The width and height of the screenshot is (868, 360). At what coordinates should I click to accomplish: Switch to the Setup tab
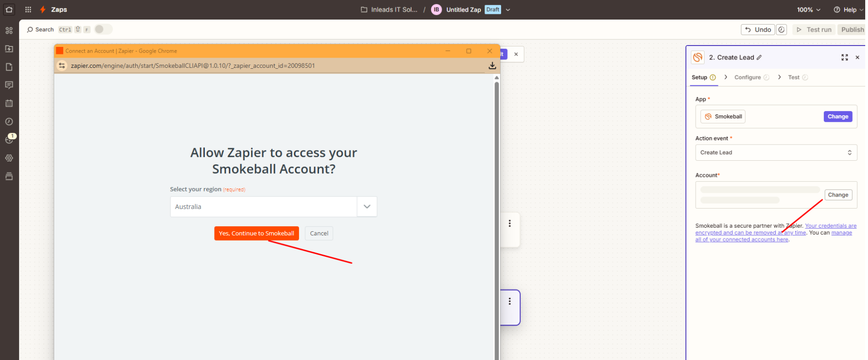tap(703, 78)
